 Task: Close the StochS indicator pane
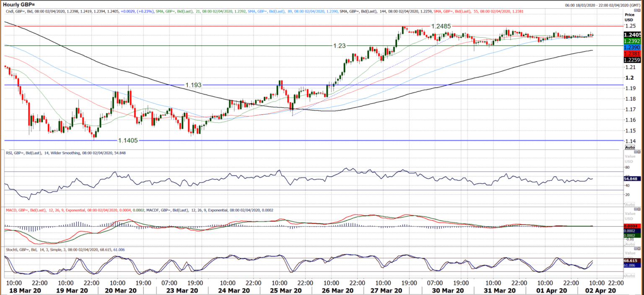639,248
